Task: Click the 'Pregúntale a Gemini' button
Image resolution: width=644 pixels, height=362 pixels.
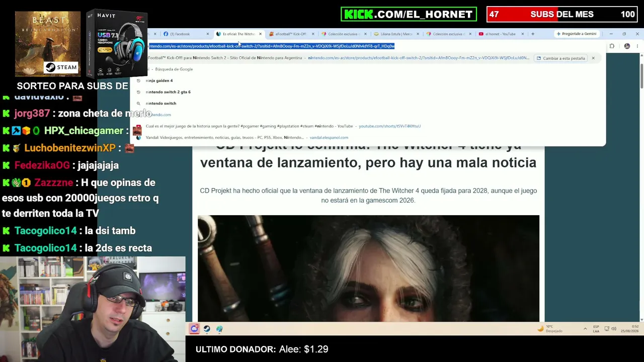Action: click(577, 34)
